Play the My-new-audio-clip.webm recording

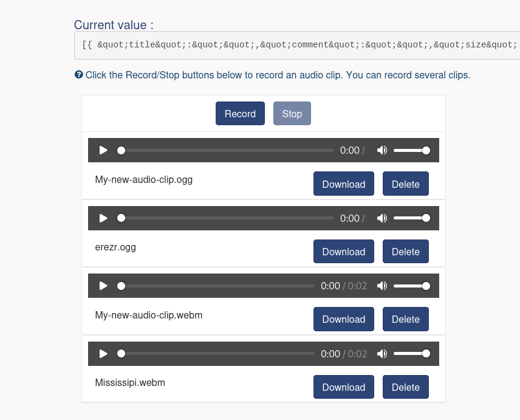tap(103, 286)
